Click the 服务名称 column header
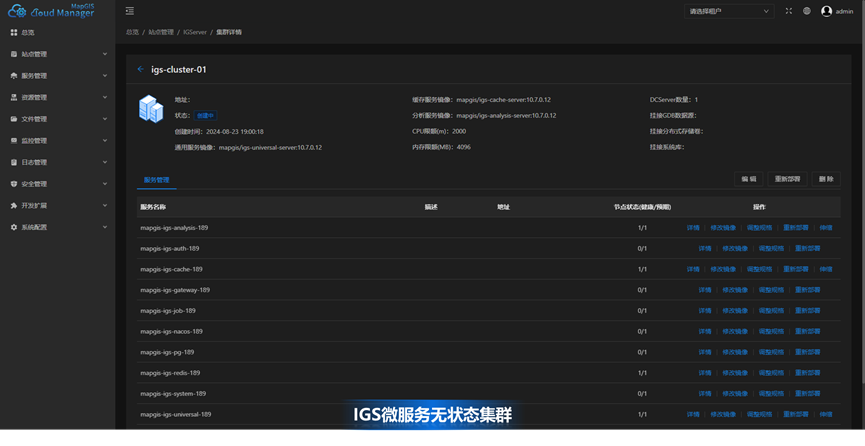Screen dimensions: 865x446 [153, 207]
